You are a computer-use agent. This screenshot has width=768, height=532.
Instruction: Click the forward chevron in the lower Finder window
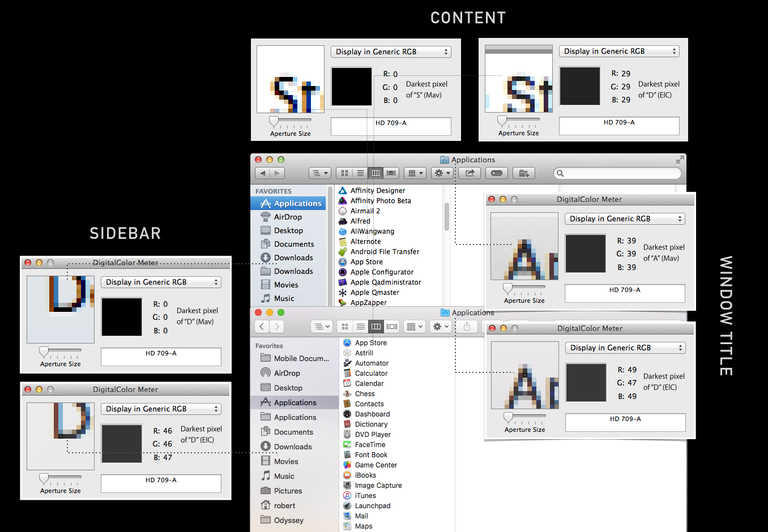276,327
